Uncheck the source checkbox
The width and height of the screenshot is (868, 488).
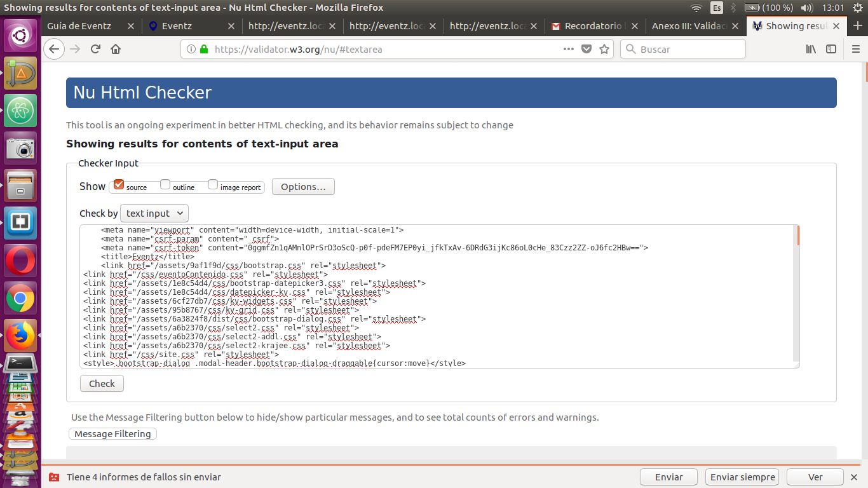pyautogui.click(x=119, y=185)
